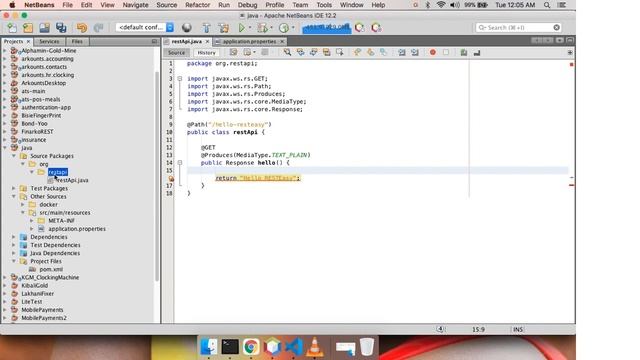Image resolution: width=640 pixels, height=360 pixels.
Task: Click the red error stripe mark at top
Action: click(x=571, y=64)
